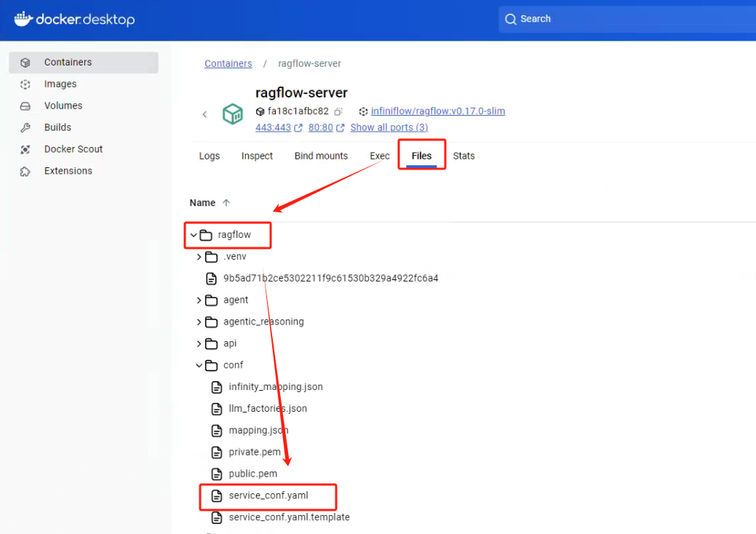Viewport: 756px width, 534px height.
Task: Expand the .venv folder chevron
Action: point(199,257)
